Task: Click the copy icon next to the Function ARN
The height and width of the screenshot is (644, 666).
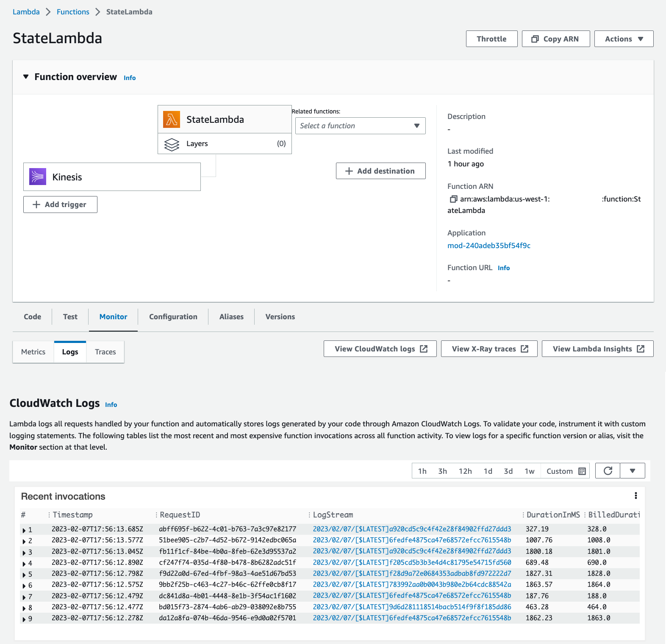Action: coord(453,199)
